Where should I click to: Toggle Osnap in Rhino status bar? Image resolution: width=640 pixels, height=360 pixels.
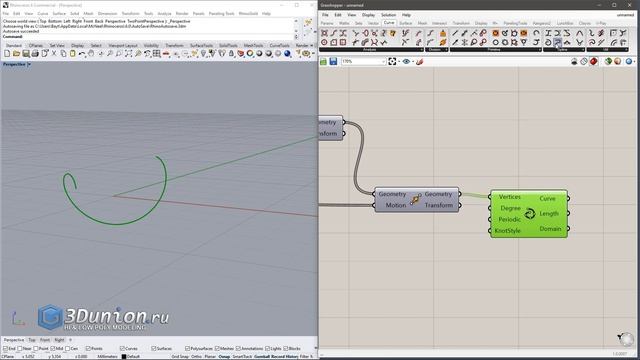click(x=224, y=357)
